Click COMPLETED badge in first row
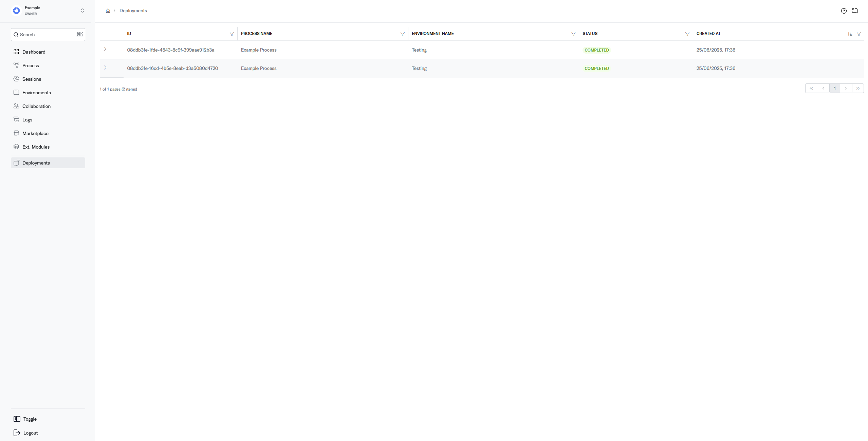 pyautogui.click(x=597, y=50)
